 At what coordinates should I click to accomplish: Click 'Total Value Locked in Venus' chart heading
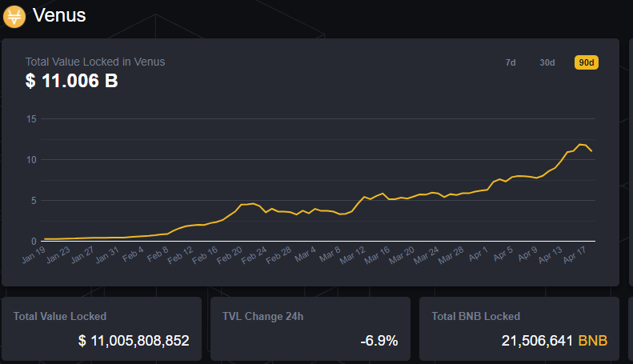click(x=95, y=62)
